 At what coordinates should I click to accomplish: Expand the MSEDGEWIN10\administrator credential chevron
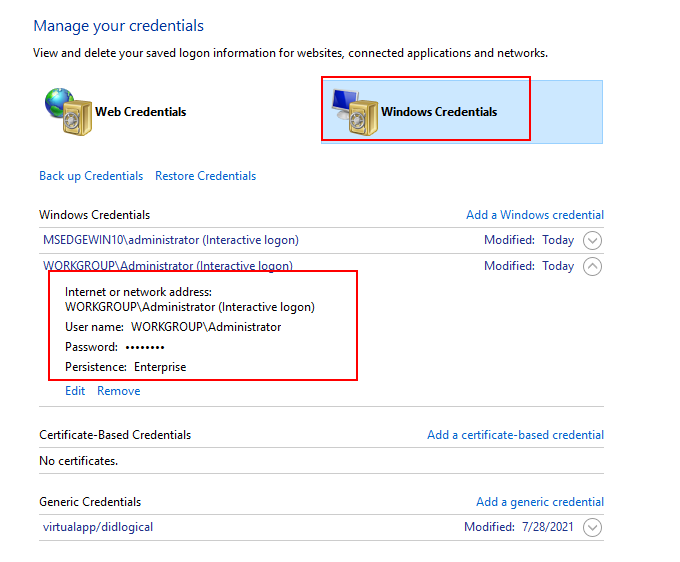pyautogui.click(x=592, y=240)
